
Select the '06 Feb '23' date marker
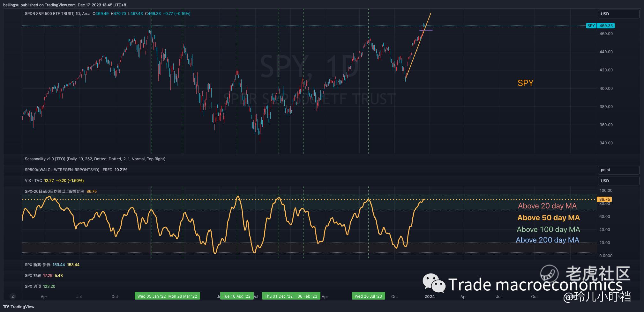click(307, 296)
